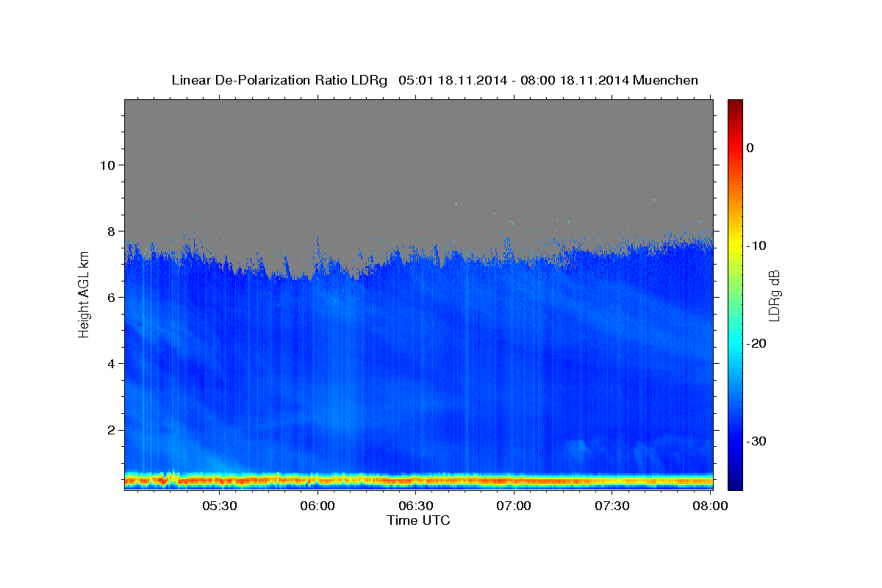Click the green section of the colorbar
882x588 pixels.
pos(735,294)
